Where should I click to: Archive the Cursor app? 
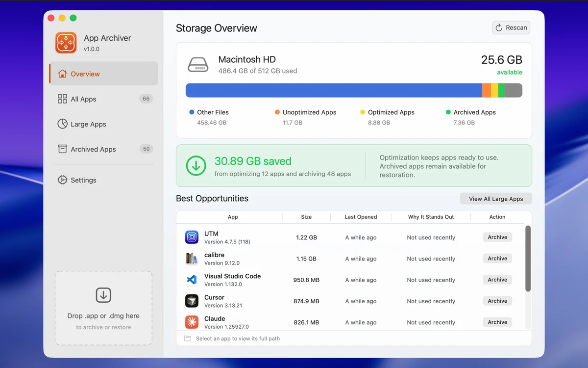497,301
